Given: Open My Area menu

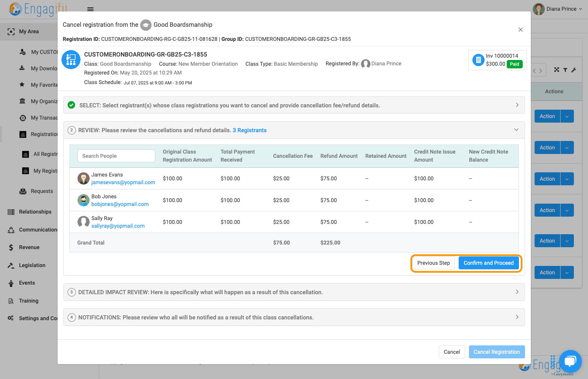Looking at the screenshot, I should pos(29,31).
